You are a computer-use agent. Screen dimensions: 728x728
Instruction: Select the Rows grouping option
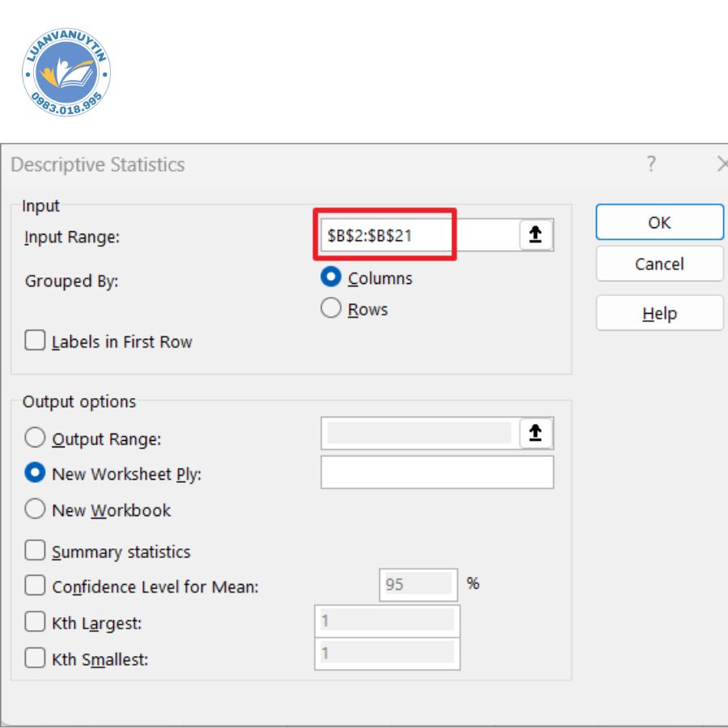coord(331,309)
